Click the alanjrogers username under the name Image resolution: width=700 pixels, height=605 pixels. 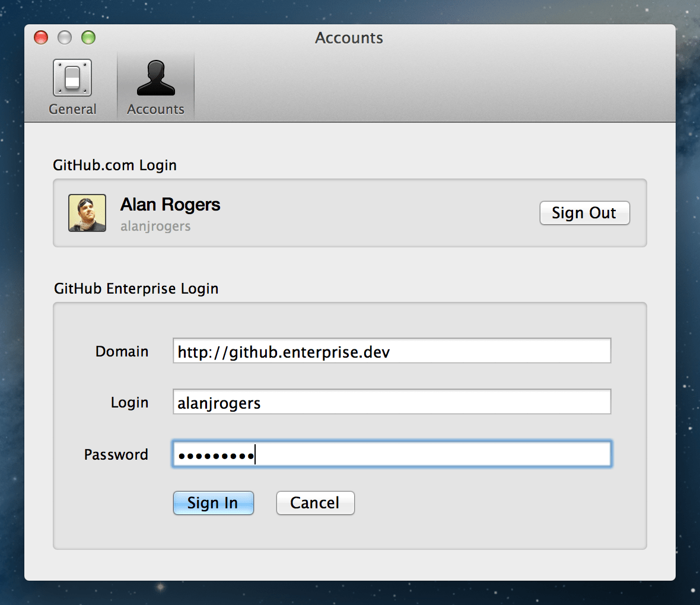click(x=155, y=227)
